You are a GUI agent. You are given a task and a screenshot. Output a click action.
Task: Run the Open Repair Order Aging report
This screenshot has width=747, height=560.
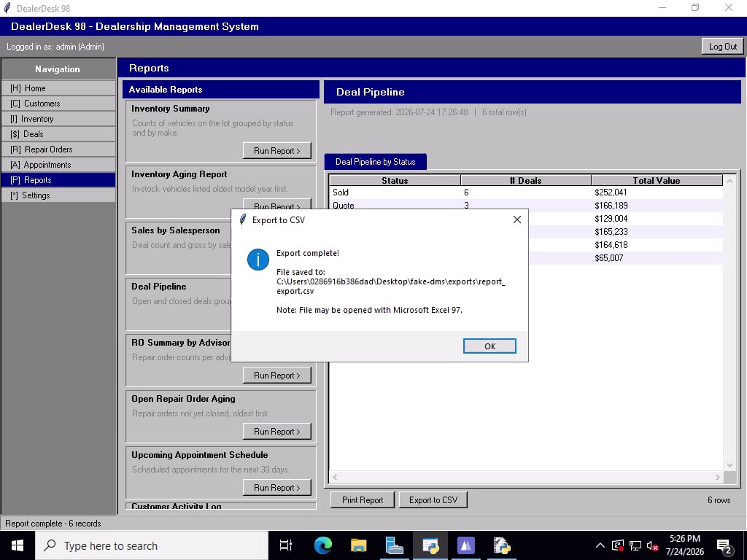276,432
